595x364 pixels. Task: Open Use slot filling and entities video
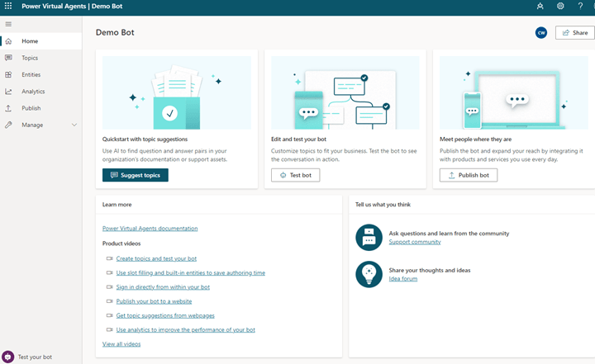191,272
